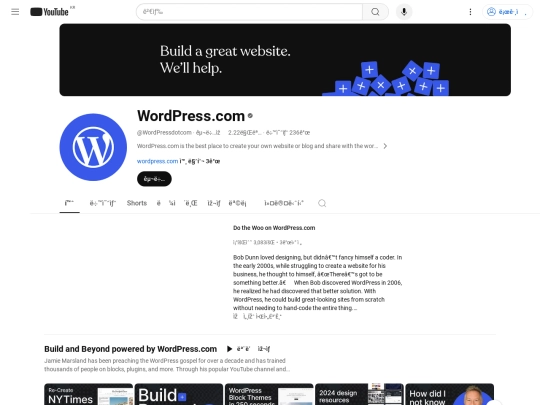This screenshot has height=405, width=540.
Task: Open the three-dot settings menu
Action: click(470, 12)
